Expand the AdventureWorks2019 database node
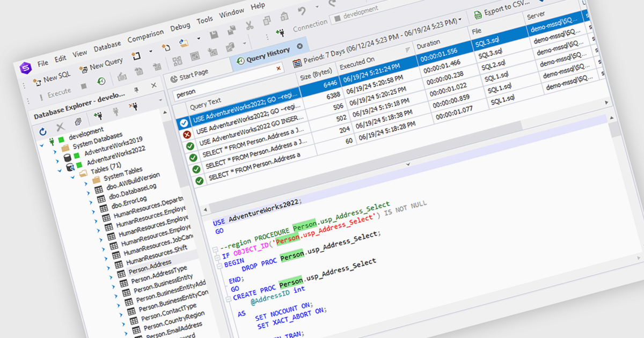644x338 pixels. click(x=56, y=161)
